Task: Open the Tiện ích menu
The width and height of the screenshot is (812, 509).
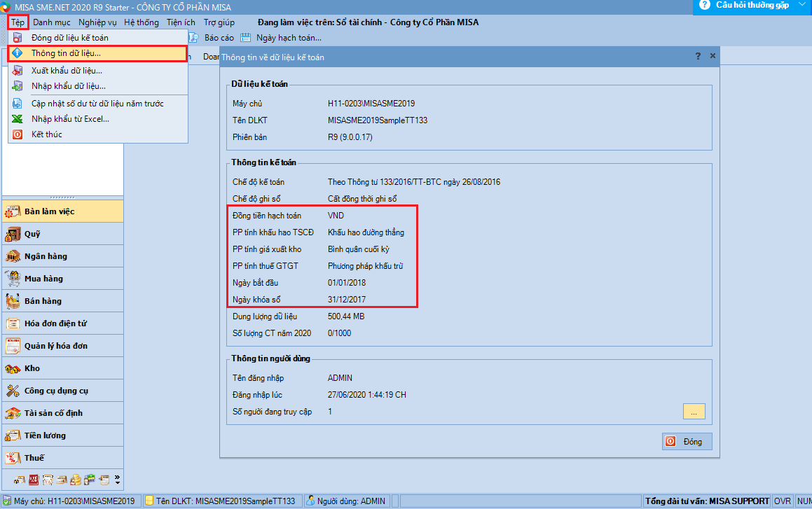Action: coord(181,22)
